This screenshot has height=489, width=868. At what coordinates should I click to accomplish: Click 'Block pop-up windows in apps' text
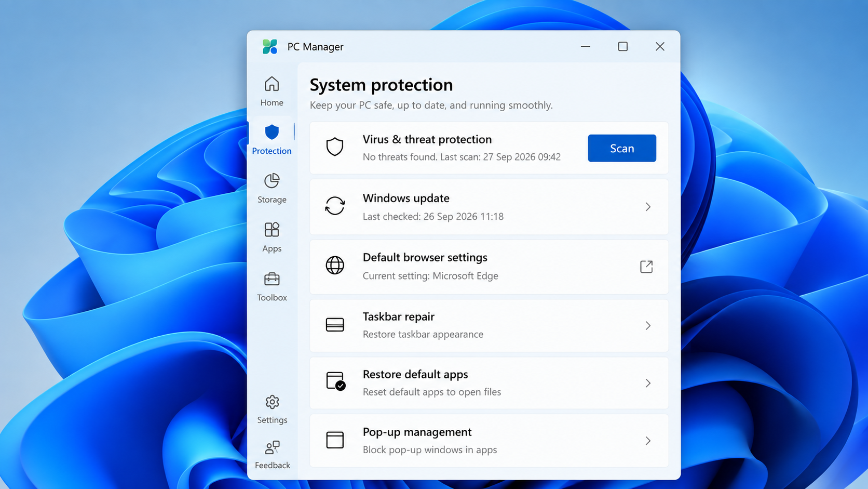(x=430, y=450)
